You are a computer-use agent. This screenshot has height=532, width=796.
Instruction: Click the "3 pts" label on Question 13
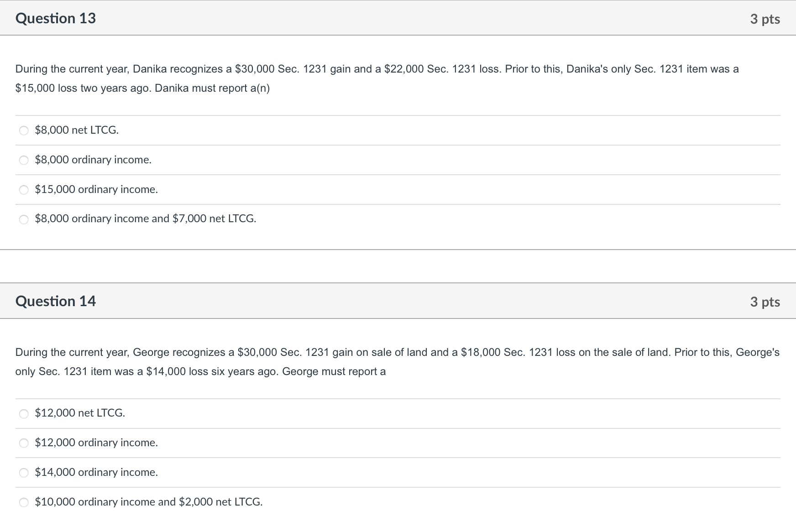point(765,19)
